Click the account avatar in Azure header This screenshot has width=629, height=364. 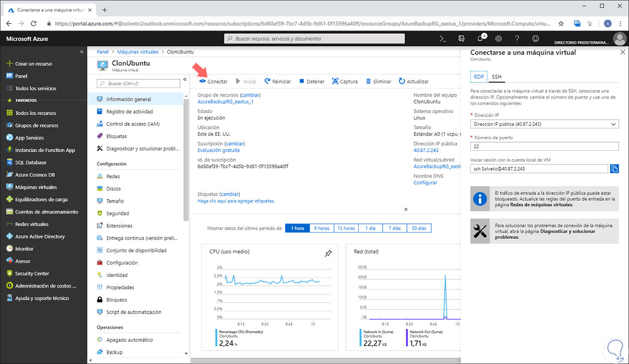tap(619, 39)
